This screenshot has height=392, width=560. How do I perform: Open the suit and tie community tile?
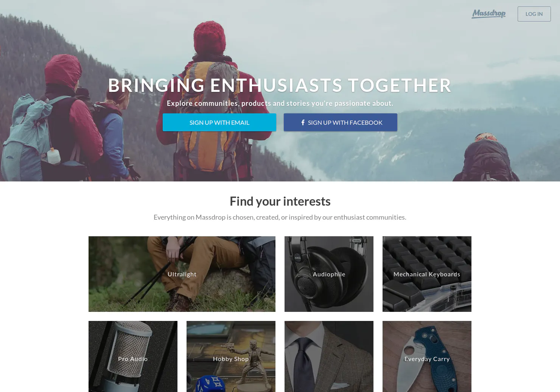329,356
